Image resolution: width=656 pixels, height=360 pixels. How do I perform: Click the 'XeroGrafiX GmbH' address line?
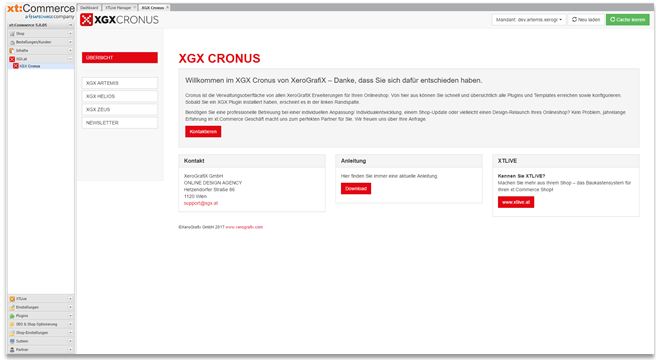[x=204, y=176]
